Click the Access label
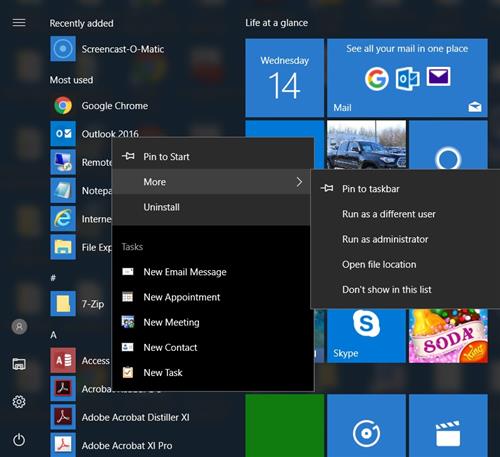 coord(96,361)
